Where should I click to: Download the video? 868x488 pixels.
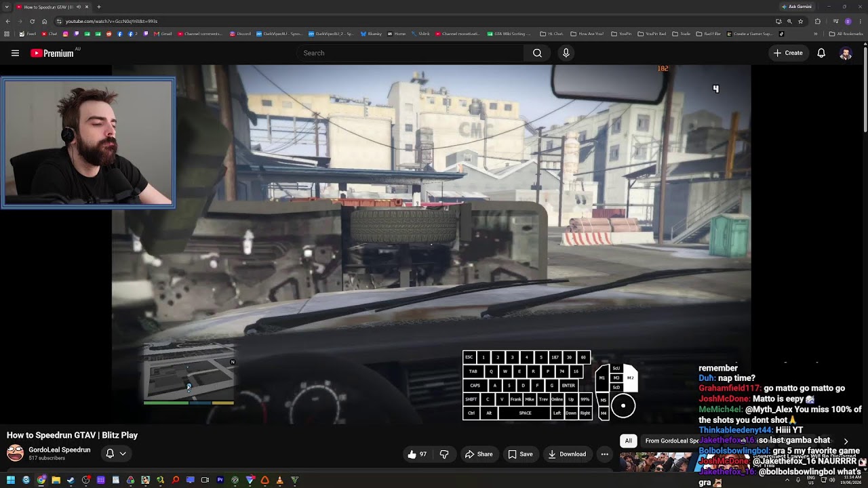click(567, 454)
